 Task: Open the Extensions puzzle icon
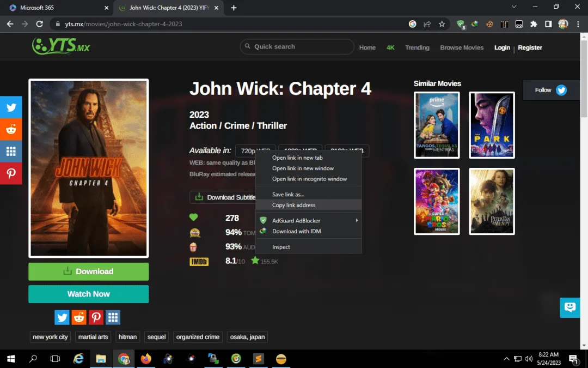[x=533, y=24]
